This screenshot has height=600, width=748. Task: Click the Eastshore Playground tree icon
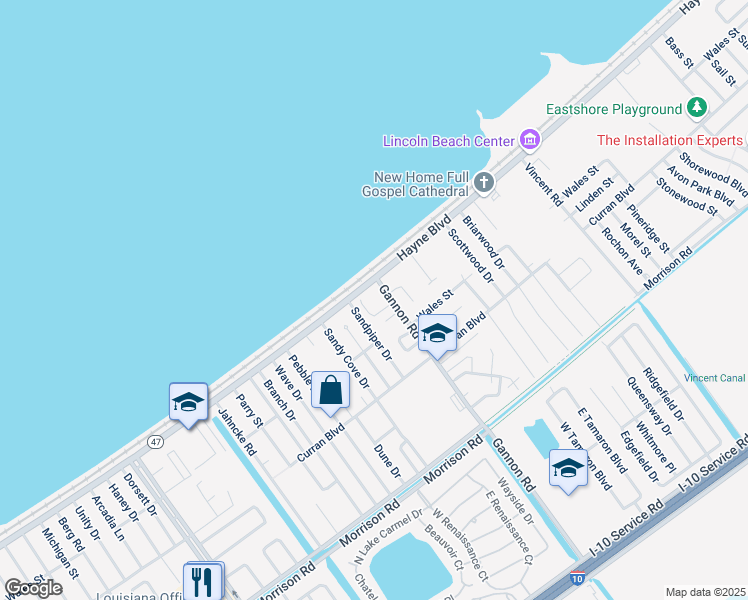click(697, 107)
